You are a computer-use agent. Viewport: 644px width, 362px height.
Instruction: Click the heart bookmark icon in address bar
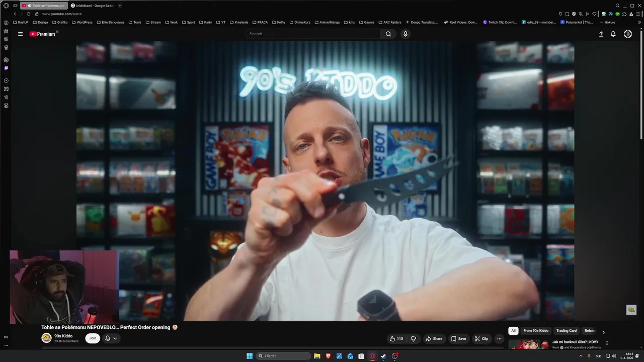tap(594, 14)
